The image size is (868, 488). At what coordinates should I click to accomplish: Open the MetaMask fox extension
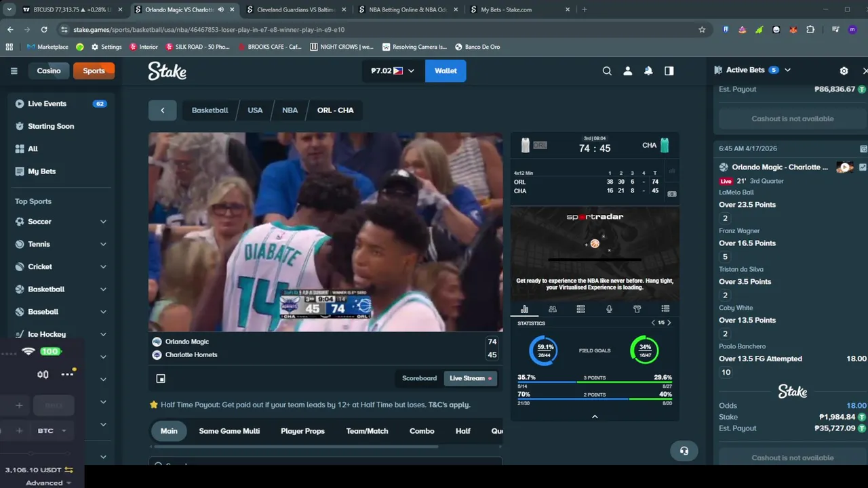coord(793,30)
